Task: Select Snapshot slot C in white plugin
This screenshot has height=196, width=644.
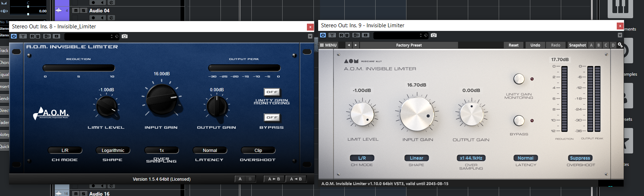Action: point(606,45)
